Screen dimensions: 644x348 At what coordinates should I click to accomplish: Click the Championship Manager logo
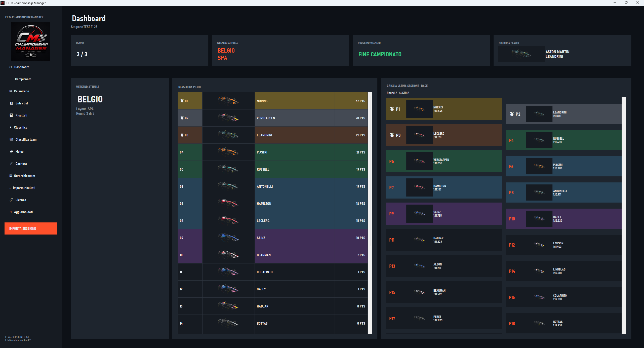[x=31, y=41]
